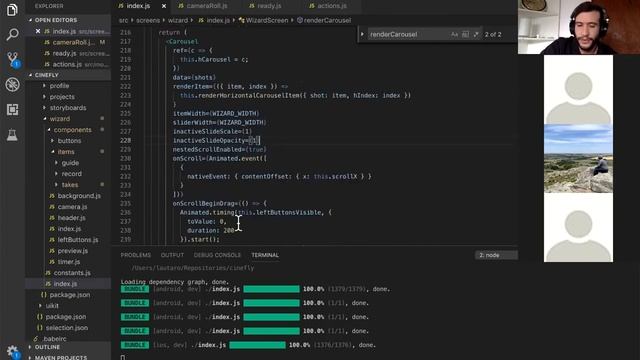Open leftButtons.js file
640x360 pixels.
click(x=78, y=240)
